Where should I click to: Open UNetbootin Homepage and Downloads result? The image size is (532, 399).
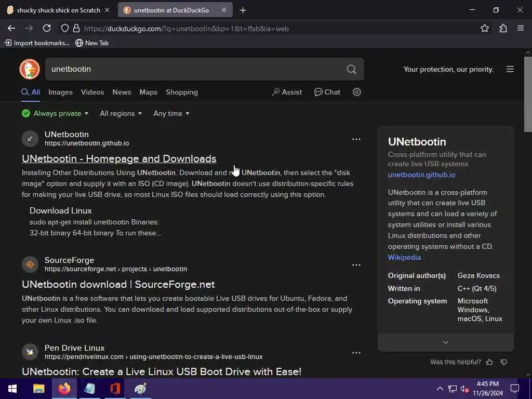(x=119, y=158)
